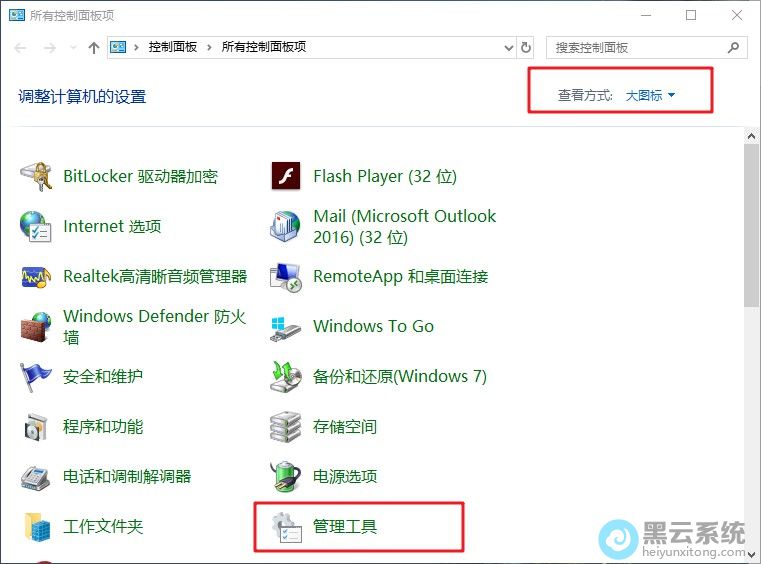Screen dimensions: 761x564
Task: Open the 安全和维护 link
Action: pyautogui.click(x=103, y=376)
